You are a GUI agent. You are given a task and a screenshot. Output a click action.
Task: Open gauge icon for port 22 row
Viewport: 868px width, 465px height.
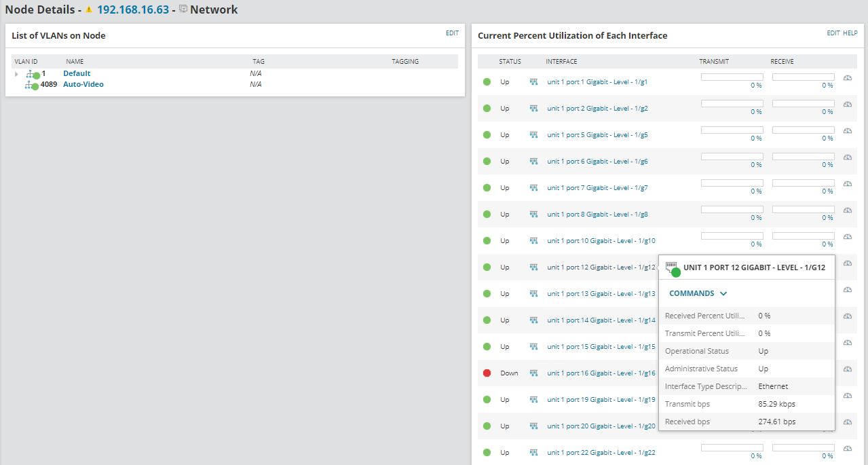(847, 449)
